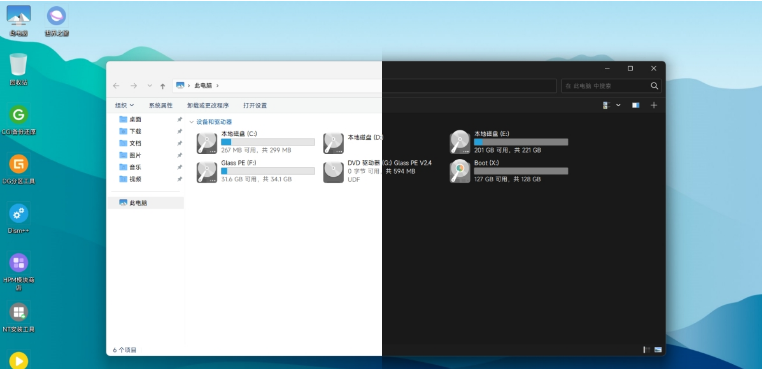Click the yellow play desktop icon
Screen dimensions: 762x369
click(x=18, y=360)
